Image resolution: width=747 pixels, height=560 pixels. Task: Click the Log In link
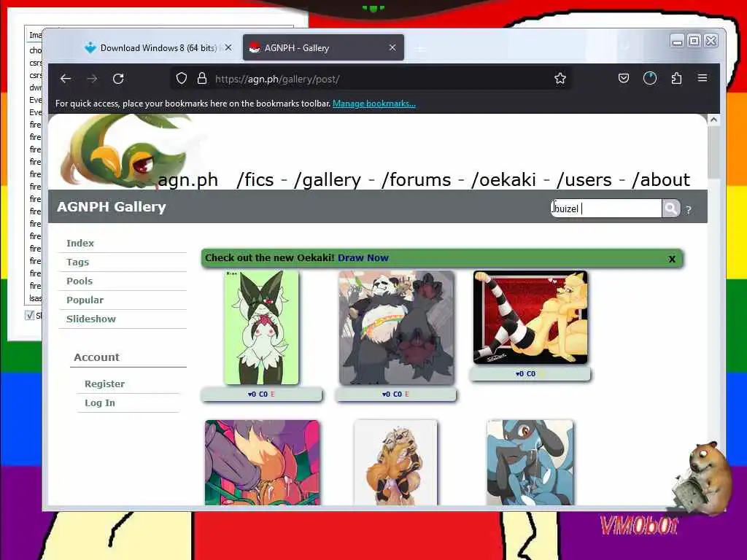coord(99,402)
